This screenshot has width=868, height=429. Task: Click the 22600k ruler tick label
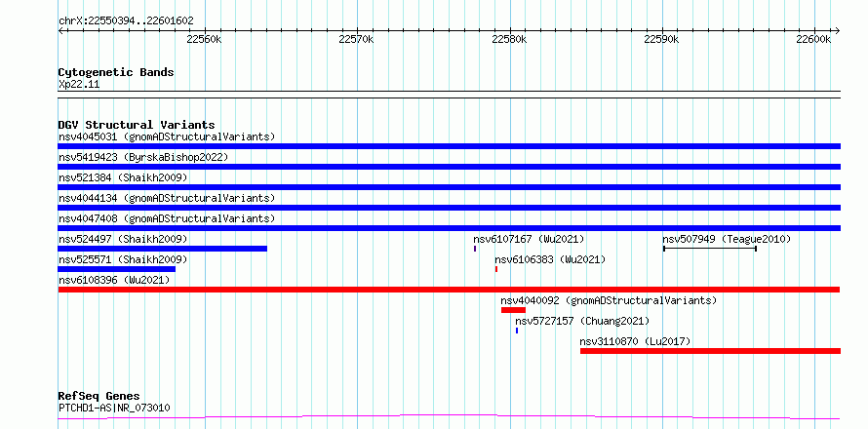coord(814,39)
